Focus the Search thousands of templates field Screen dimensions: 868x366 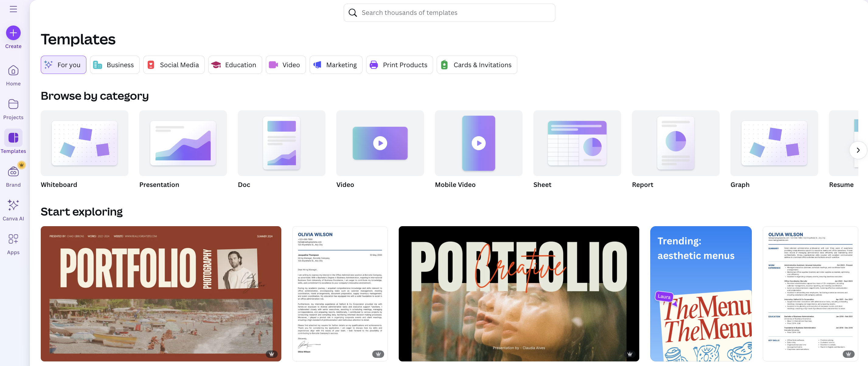[449, 13]
